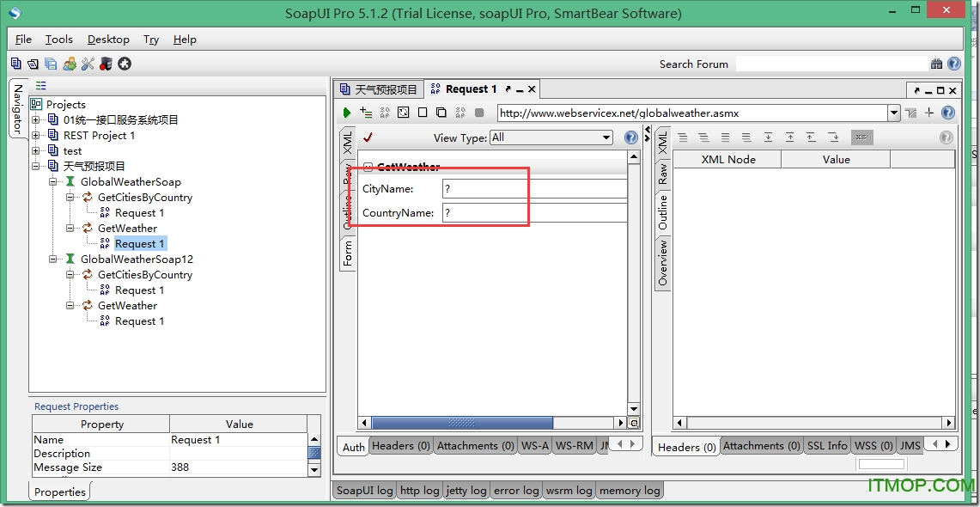The width and height of the screenshot is (980, 507).
Task: Click the magnifier icon under request scrollbar
Action: (x=634, y=423)
